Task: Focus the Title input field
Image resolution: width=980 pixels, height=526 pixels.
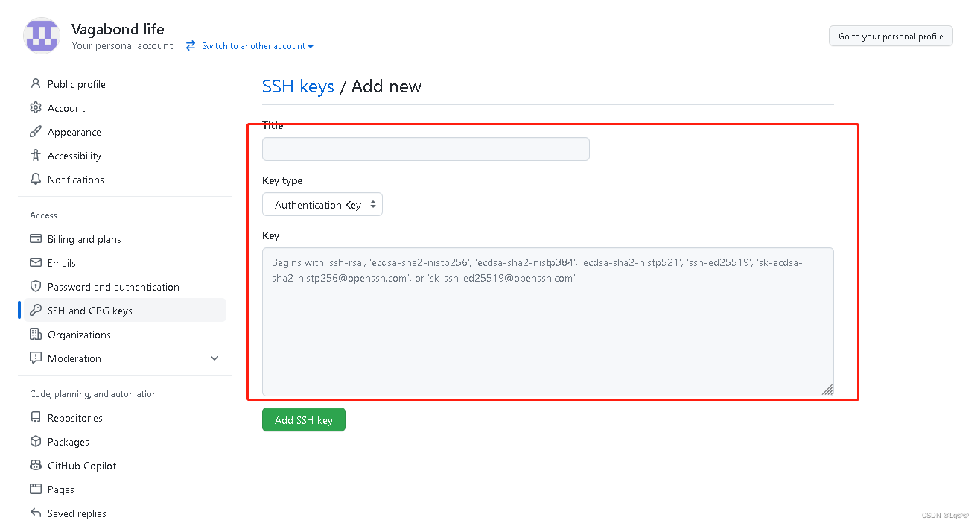Action: [425, 149]
